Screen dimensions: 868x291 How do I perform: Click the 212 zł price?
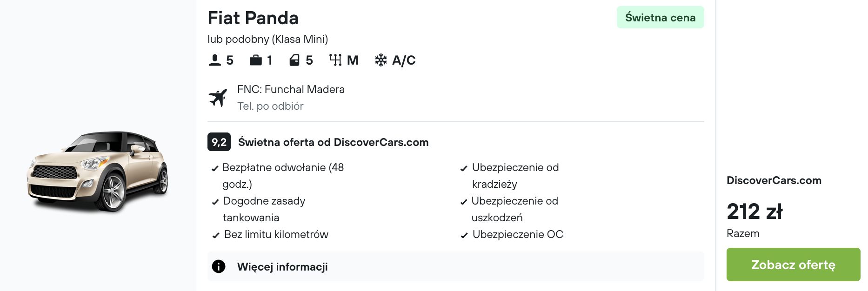754,212
